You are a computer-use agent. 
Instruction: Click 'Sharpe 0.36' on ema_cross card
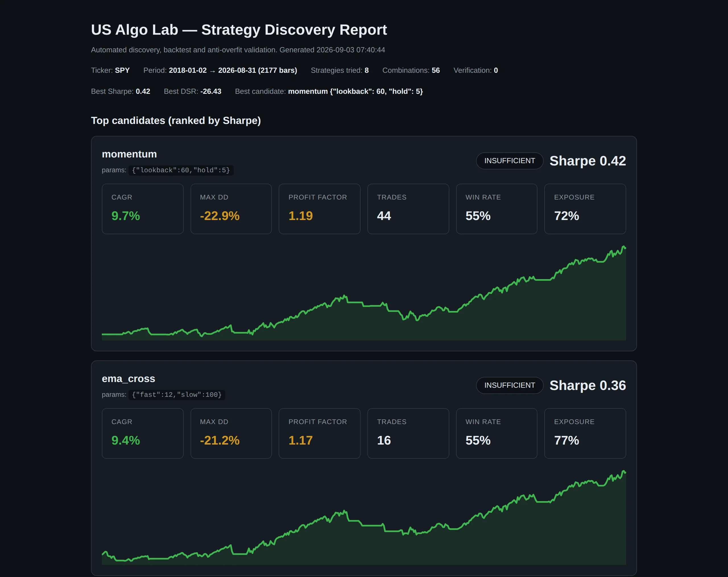[588, 385]
